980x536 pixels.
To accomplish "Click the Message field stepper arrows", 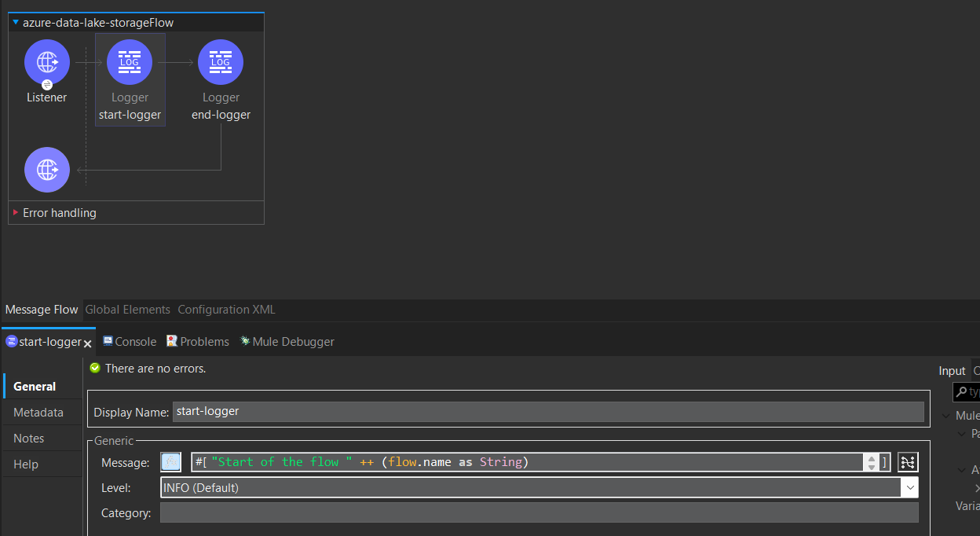I will coord(871,462).
